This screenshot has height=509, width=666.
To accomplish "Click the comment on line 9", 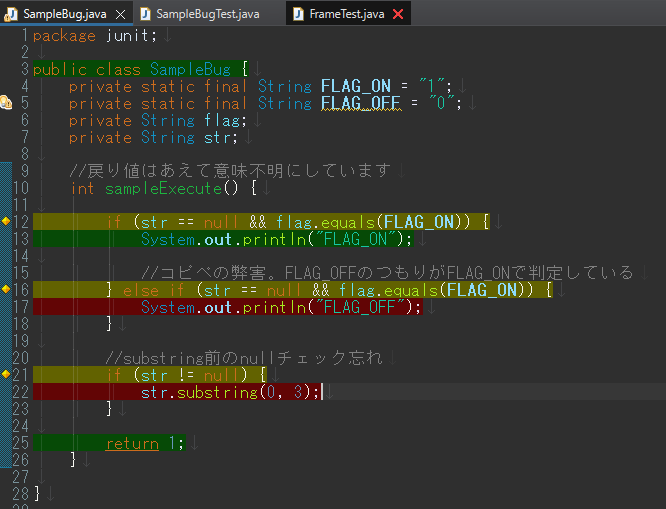I will pyautogui.click(x=229, y=170).
